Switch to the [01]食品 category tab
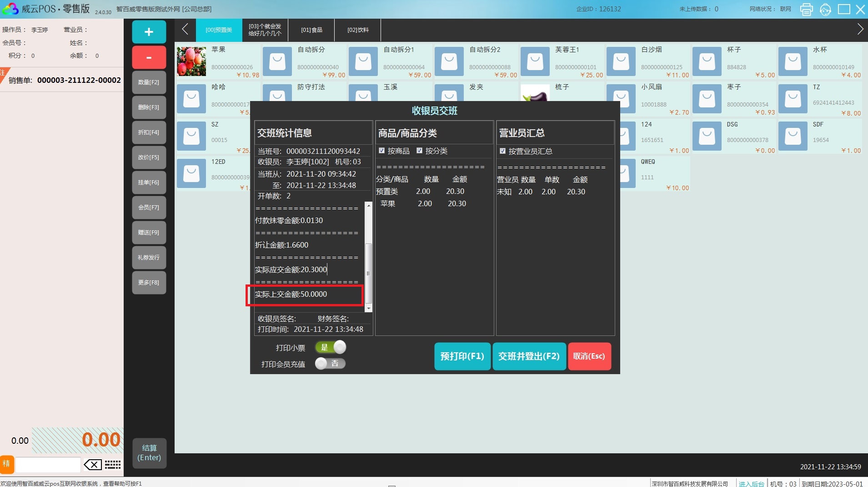868x487 pixels. pyautogui.click(x=311, y=30)
